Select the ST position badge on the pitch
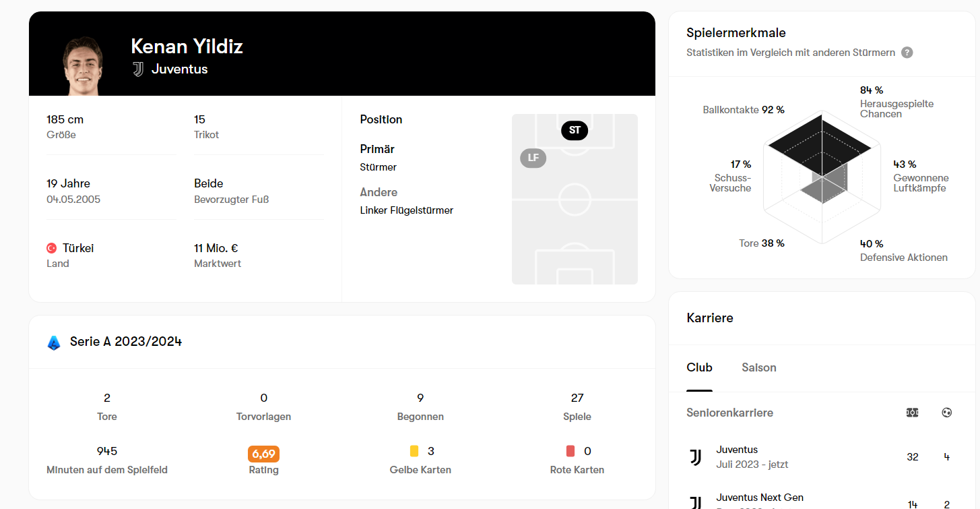980x509 pixels. (x=575, y=130)
